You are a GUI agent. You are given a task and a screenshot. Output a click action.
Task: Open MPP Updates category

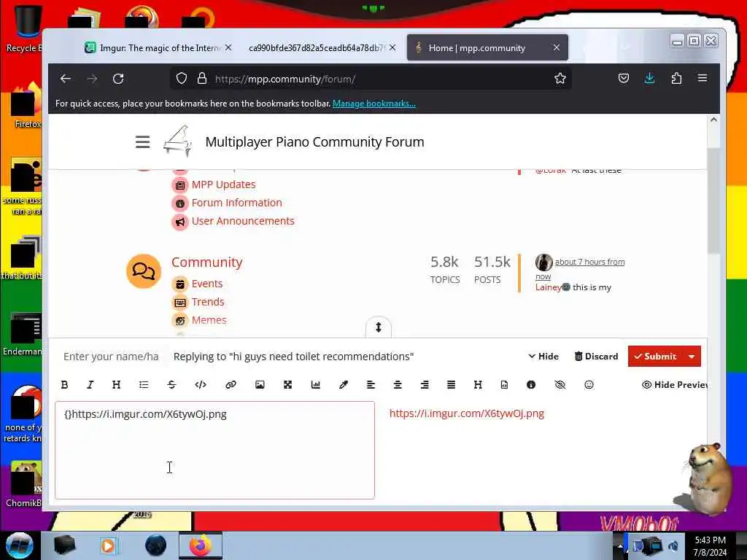coord(223,184)
